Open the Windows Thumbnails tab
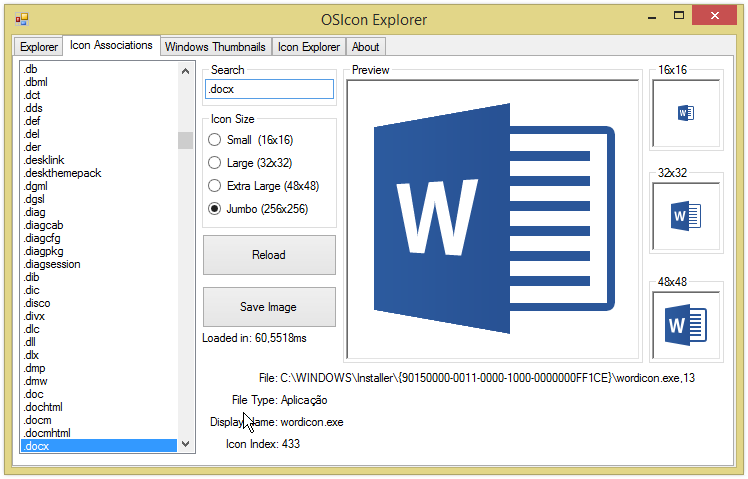The image size is (748, 479). click(x=215, y=47)
